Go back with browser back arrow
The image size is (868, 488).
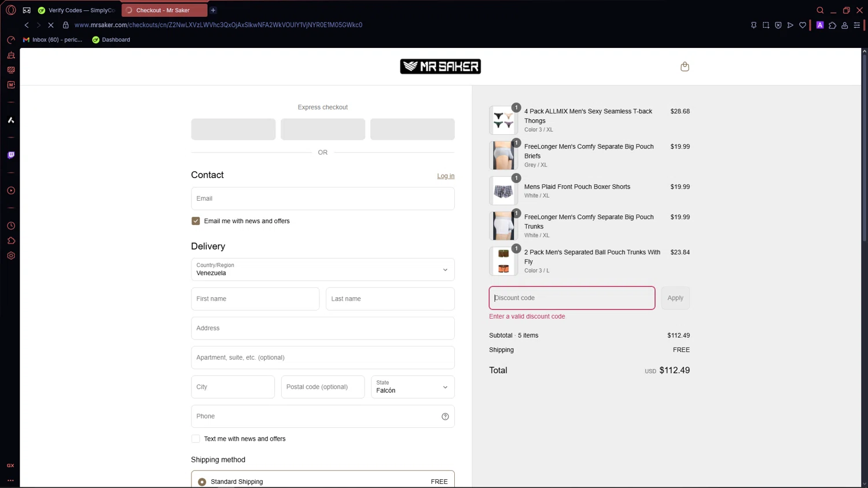coord(27,25)
